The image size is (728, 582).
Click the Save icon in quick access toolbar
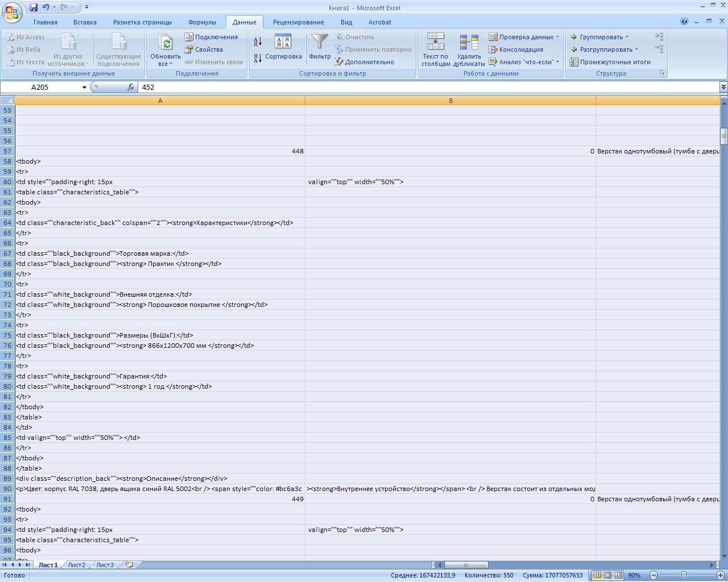click(x=33, y=7)
